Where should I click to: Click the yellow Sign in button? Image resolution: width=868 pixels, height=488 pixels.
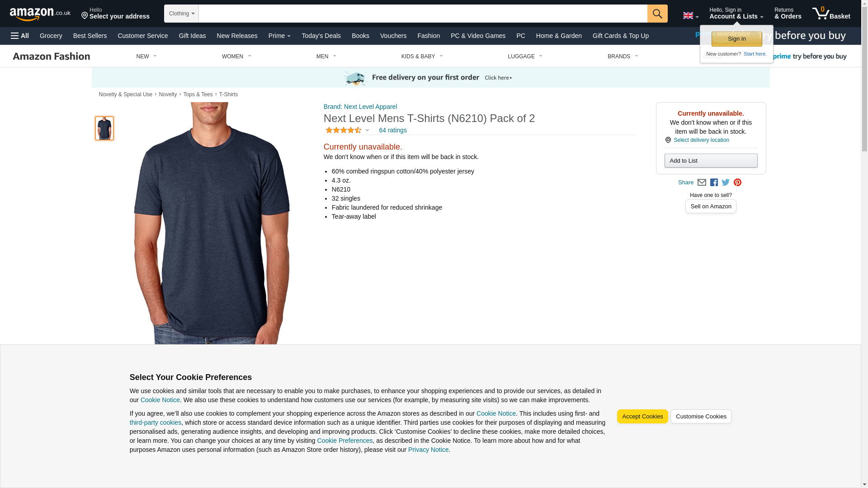point(736,39)
